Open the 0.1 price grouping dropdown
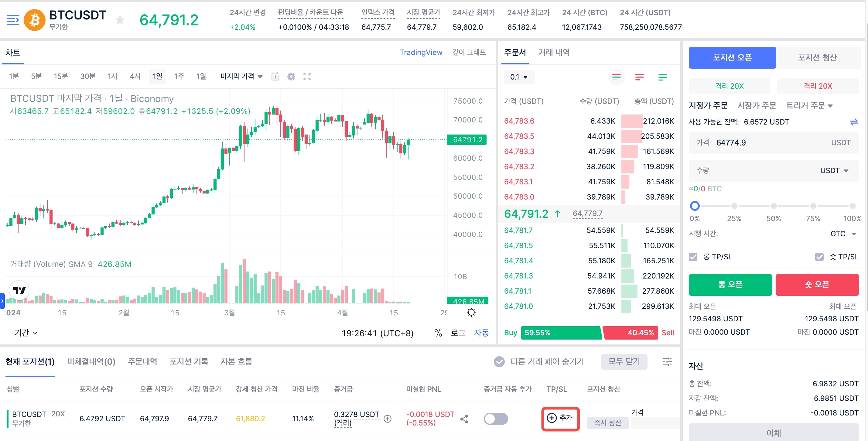 point(518,77)
